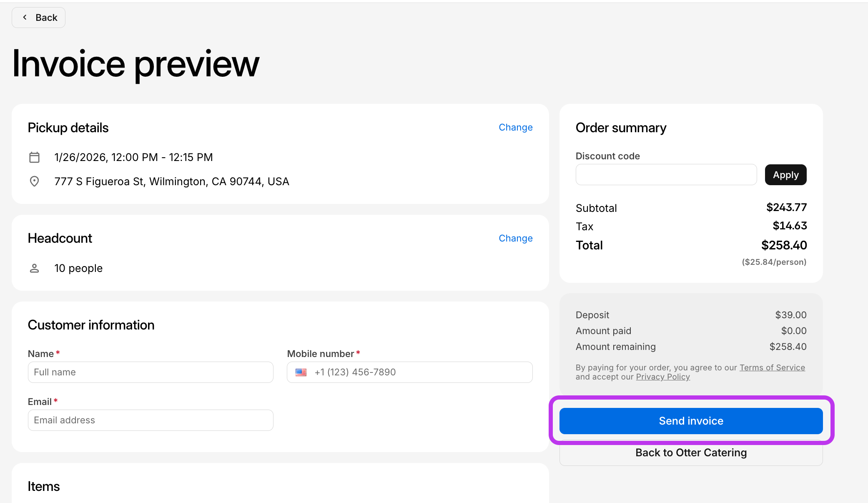The image size is (868, 503).
Task: Click the back chevron icon in the Back button
Action: 25,17
